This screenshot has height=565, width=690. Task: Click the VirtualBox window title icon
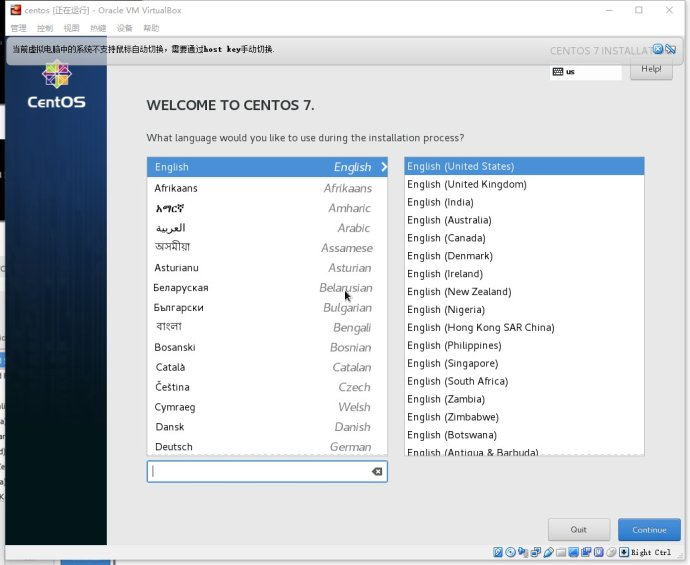click(16, 10)
